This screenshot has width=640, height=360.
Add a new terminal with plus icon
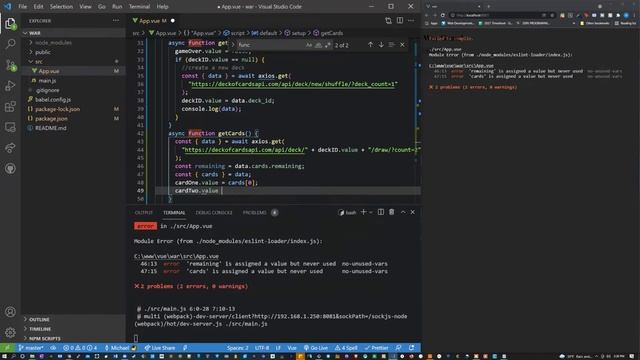pyautogui.click(x=363, y=212)
